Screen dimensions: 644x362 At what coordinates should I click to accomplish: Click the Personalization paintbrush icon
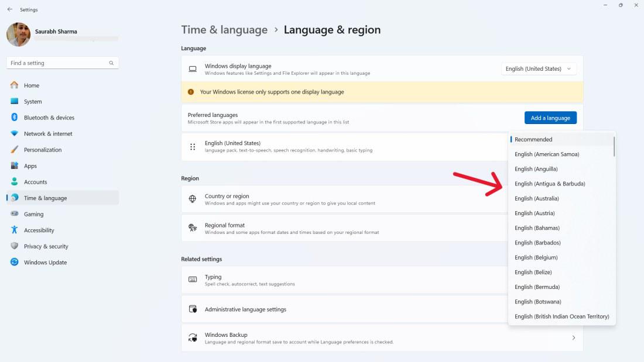click(15, 150)
